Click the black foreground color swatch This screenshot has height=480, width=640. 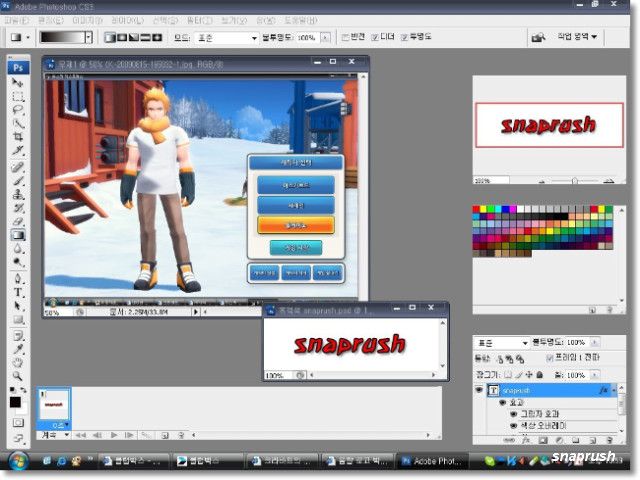15,402
